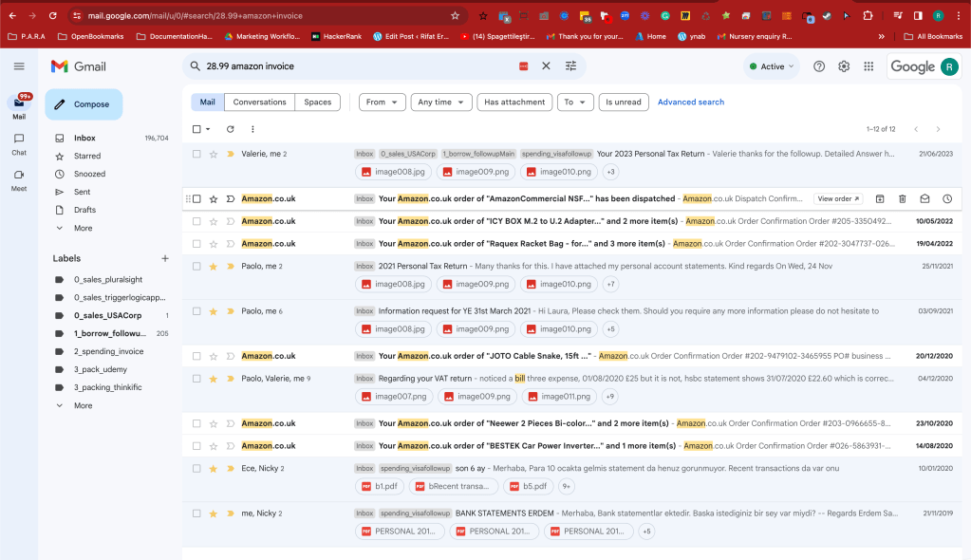Toggle importance marker on Raquex Racket Bag email

[231, 243]
